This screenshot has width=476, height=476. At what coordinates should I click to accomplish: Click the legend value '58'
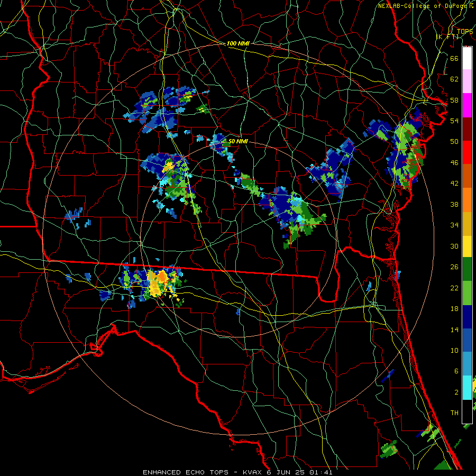click(454, 100)
